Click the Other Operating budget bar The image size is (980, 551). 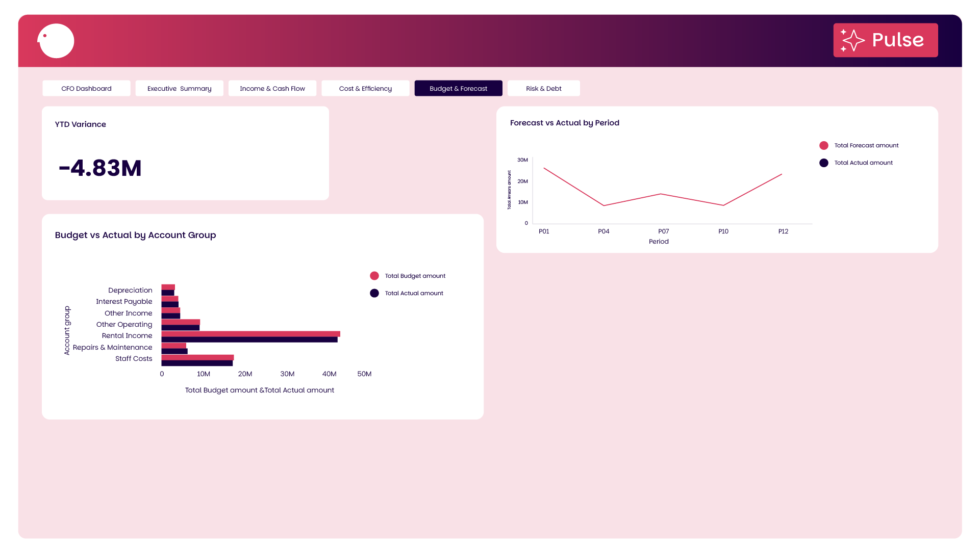pyautogui.click(x=181, y=322)
